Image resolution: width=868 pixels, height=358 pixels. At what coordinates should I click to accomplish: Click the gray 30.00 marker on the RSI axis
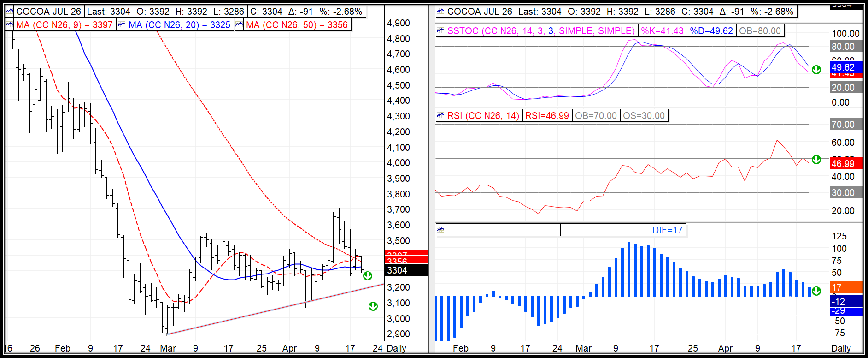[847, 193]
